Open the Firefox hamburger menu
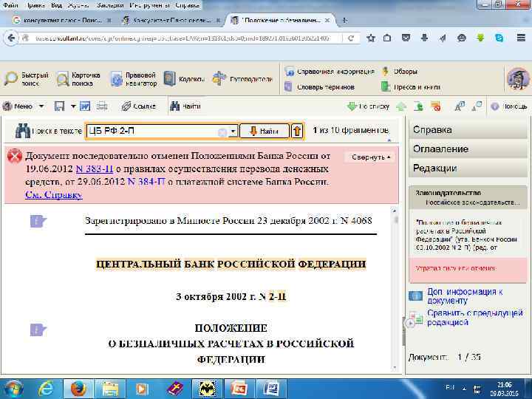 tap(521, 38)
